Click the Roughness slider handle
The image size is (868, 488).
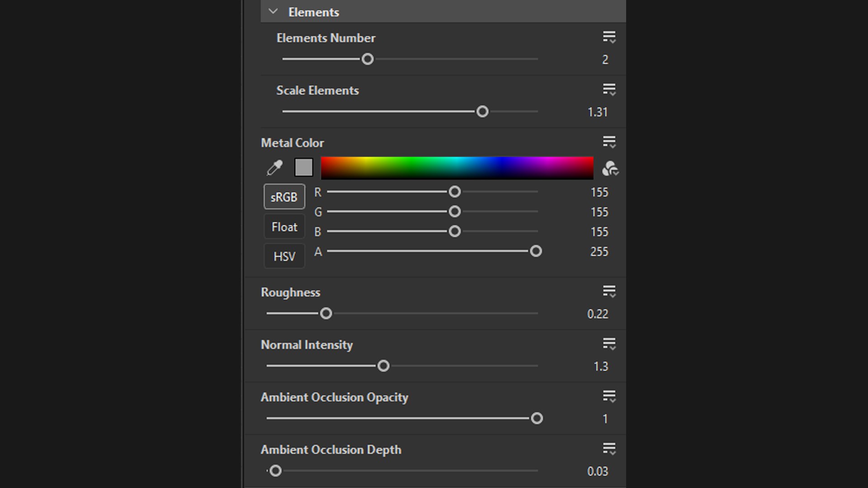pyautogui.click(x=326, y=313)
